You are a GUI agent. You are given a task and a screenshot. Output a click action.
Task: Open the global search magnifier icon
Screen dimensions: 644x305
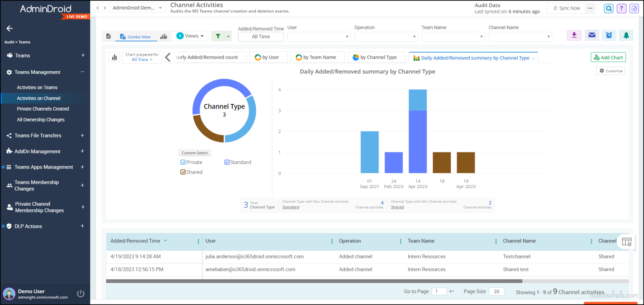pos(608,8)
